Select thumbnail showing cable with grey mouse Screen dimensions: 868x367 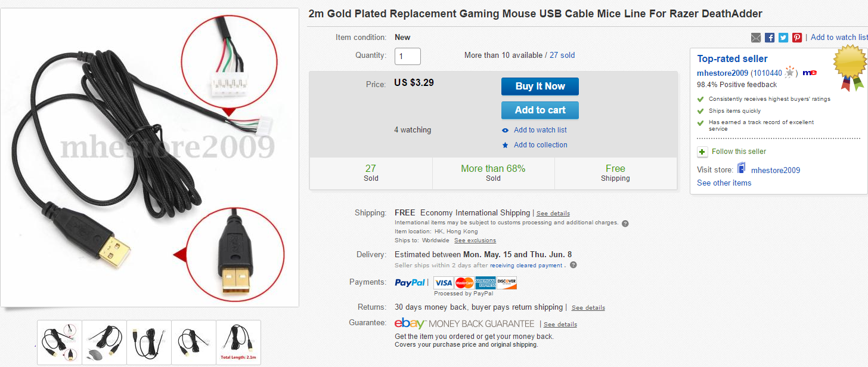[x=104, y=343]
